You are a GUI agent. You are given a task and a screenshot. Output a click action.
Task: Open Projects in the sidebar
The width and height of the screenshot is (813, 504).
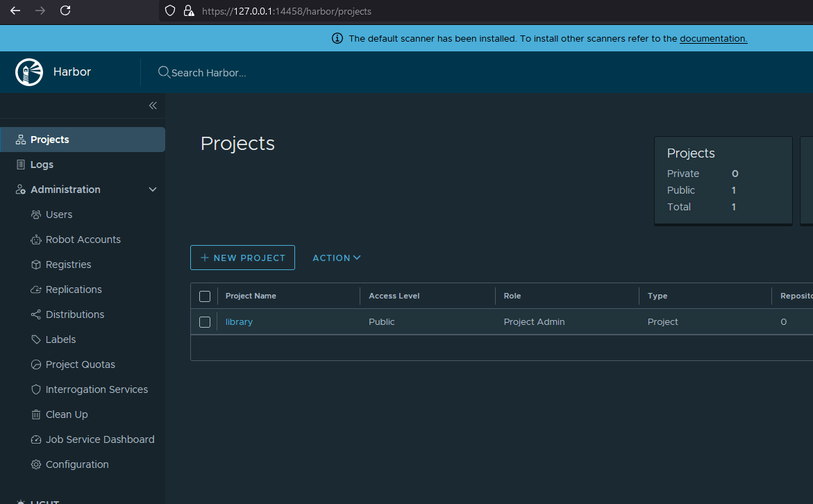(x=83, y=140)
